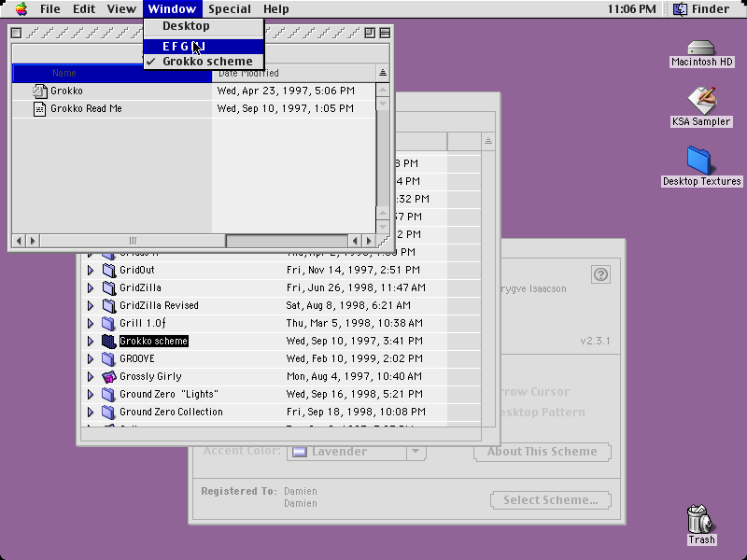747x560 pixels.
Task: Expand the GridZilla Revised folder
Action: [x=91, y=305]
